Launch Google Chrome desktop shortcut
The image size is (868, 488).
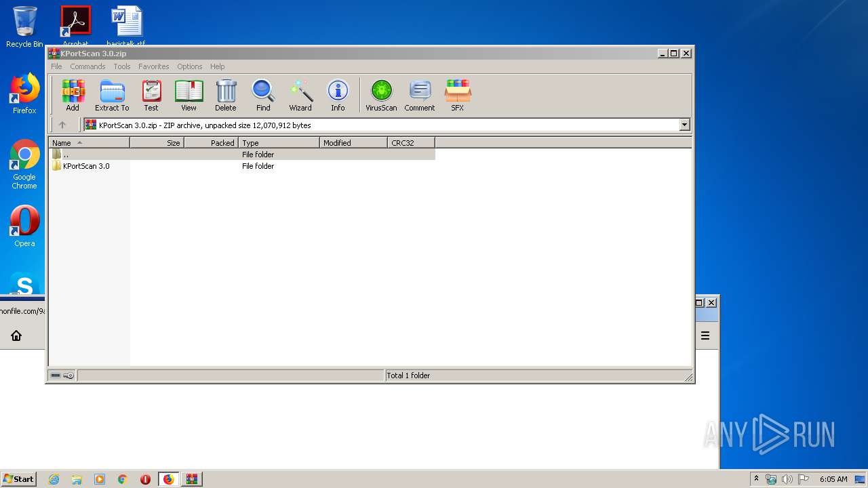[x=24, y=165]
